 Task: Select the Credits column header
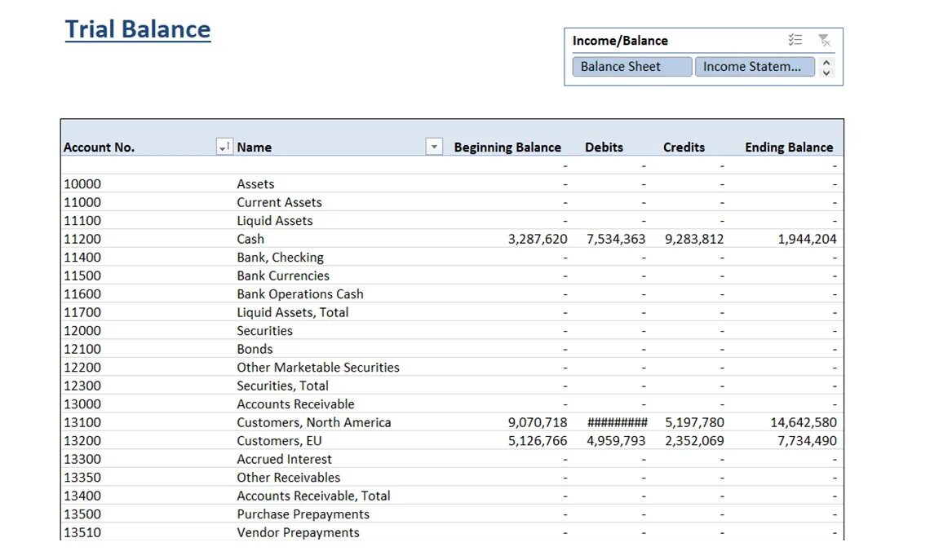coord(684,148)
